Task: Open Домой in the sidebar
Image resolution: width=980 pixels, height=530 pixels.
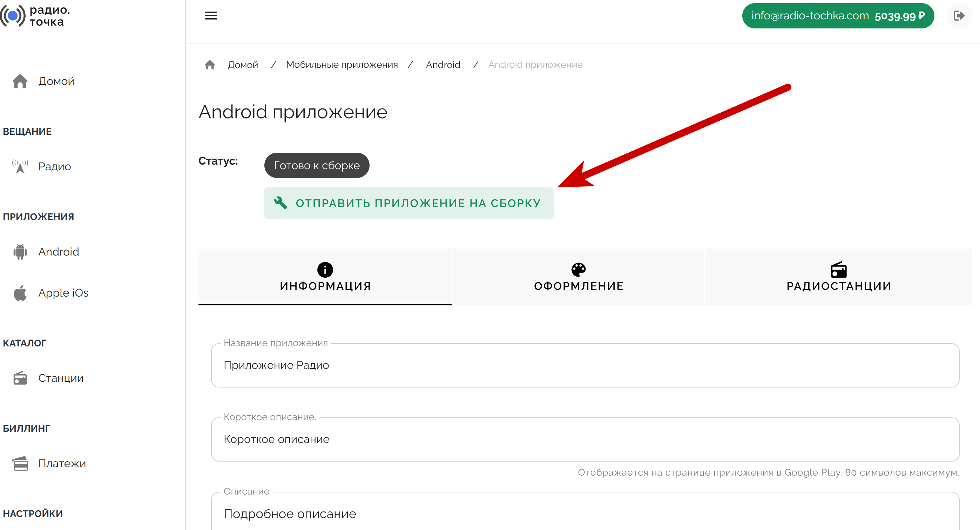Action: coord(56,81)
